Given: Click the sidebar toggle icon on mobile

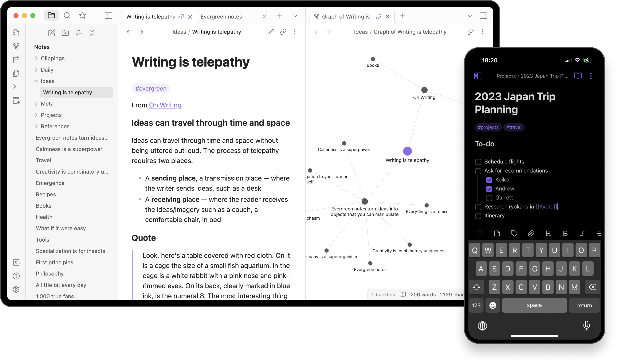Looking at the screenshot, I should [x=478, y=76].
